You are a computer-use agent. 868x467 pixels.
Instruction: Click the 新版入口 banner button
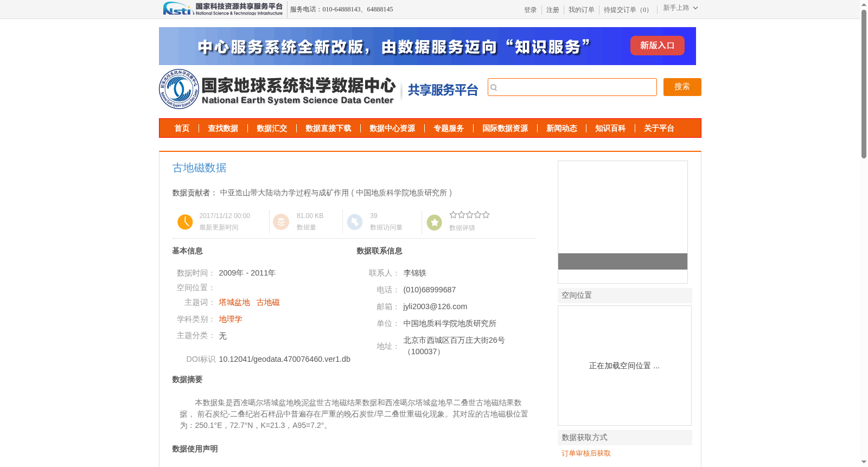658,46
